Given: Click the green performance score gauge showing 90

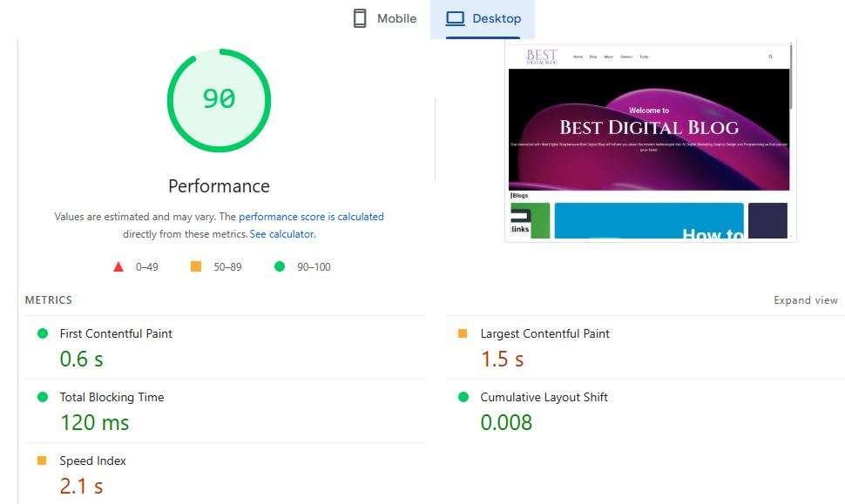Looking at the screenshot, I should pos(219,99).
